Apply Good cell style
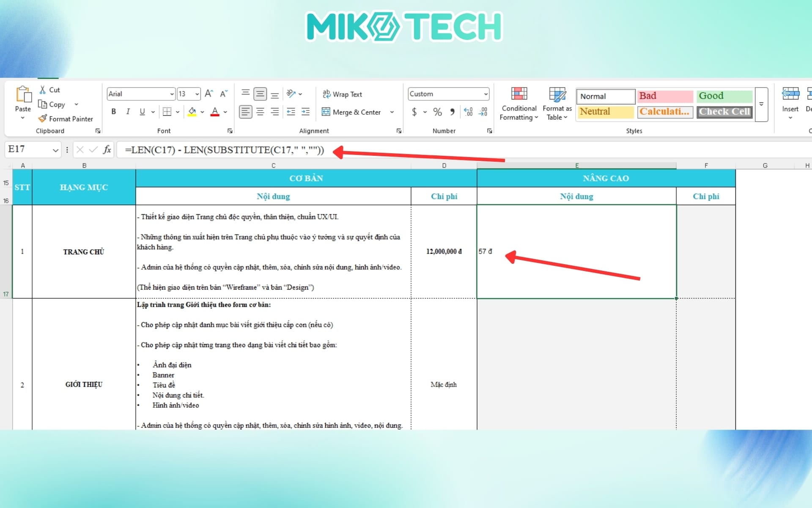Viewport: 812px width, 508px height. coord(724,96)
